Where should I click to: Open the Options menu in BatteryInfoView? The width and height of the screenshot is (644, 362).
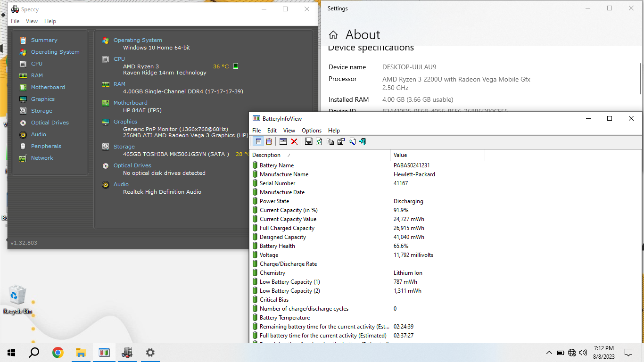click(312, 131)
